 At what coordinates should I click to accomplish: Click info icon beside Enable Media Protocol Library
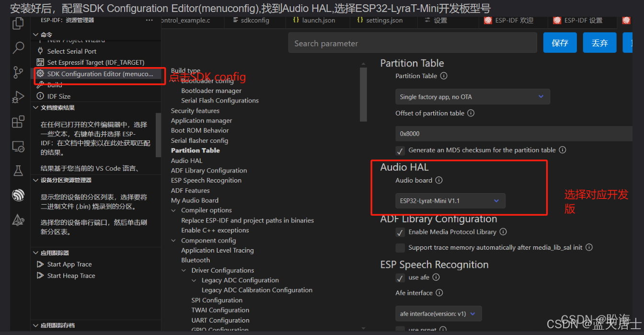coord(503,232)
